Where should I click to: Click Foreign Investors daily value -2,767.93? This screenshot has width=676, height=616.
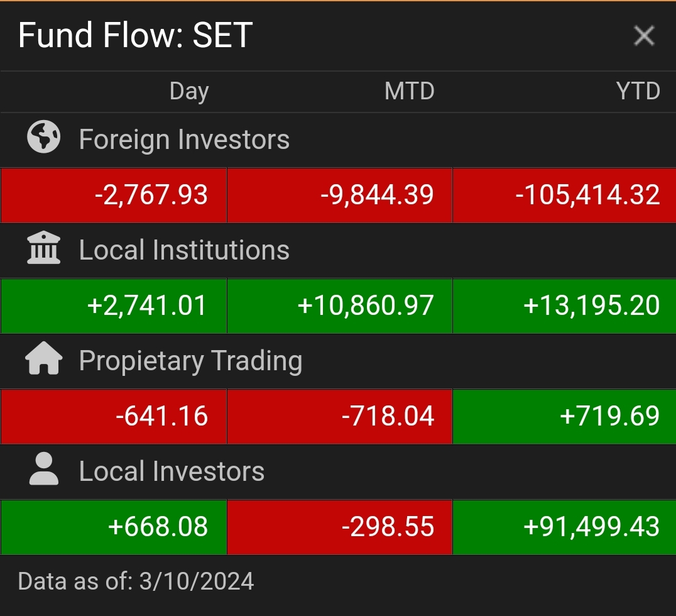coord(151,195)
